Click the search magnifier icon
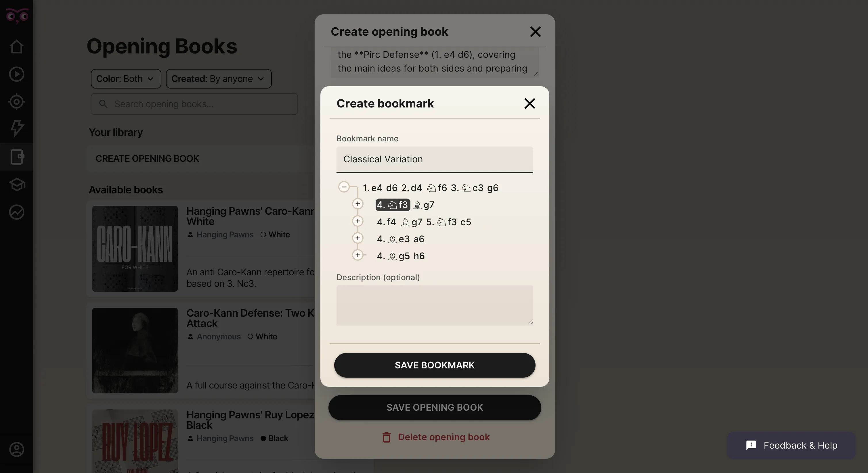 (104, 104)
